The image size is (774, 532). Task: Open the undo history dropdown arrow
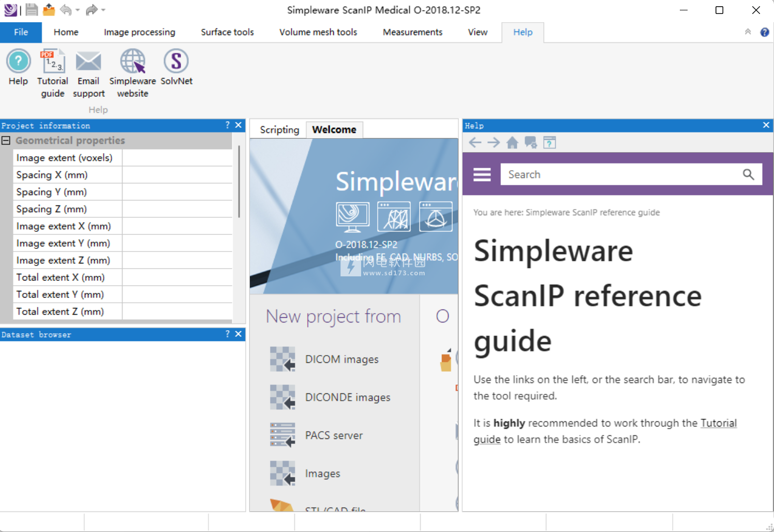78,10
